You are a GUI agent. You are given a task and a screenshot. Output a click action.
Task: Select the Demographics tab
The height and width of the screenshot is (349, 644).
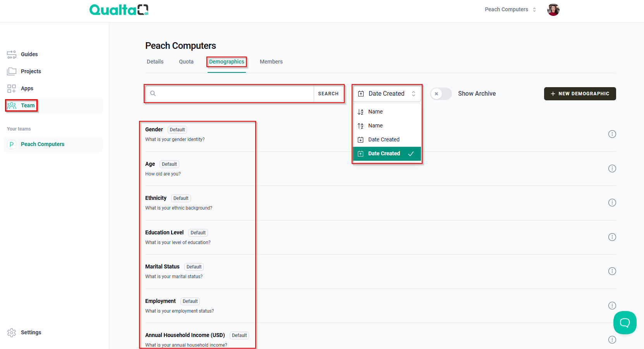click(x=227, y=62)
